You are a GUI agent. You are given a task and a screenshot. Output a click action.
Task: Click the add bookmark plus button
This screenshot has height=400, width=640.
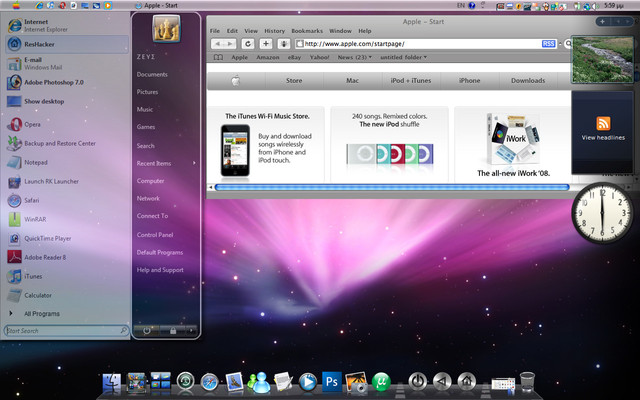266,44
